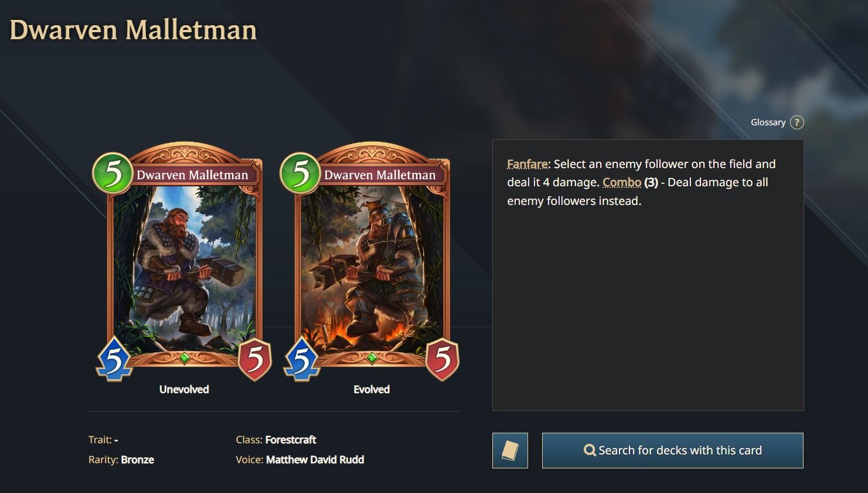
Task: Click the Unevolved label under the card
Action: [184, 389]
